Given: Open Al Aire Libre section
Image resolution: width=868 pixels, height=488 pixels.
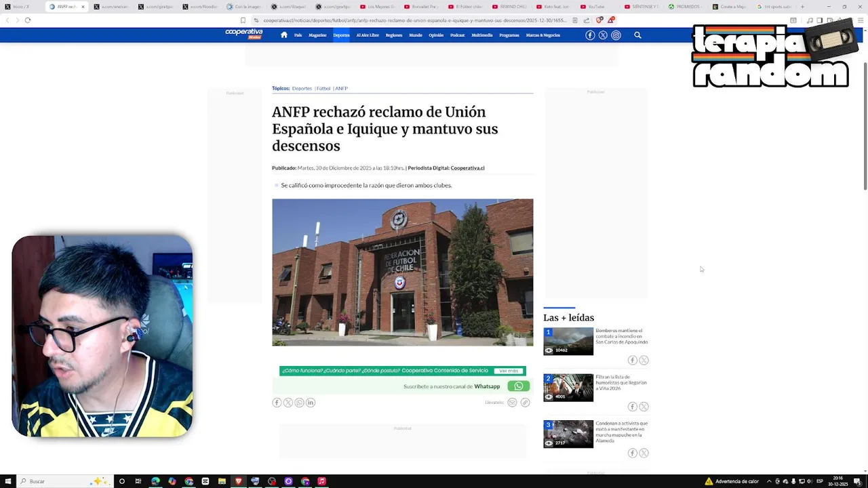Looking at the screenshot, I should [x=368, y=35].
